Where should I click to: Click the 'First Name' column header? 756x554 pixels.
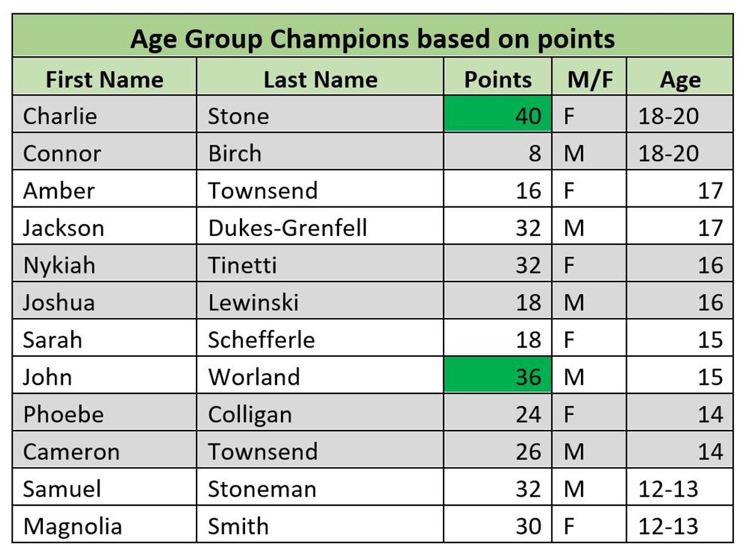click(x=105, y=79)
